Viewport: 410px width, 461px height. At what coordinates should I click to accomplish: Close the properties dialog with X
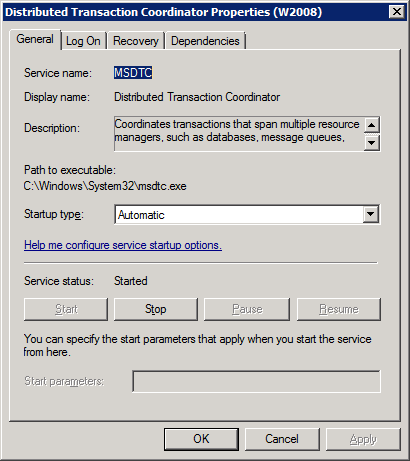(397, 12)
